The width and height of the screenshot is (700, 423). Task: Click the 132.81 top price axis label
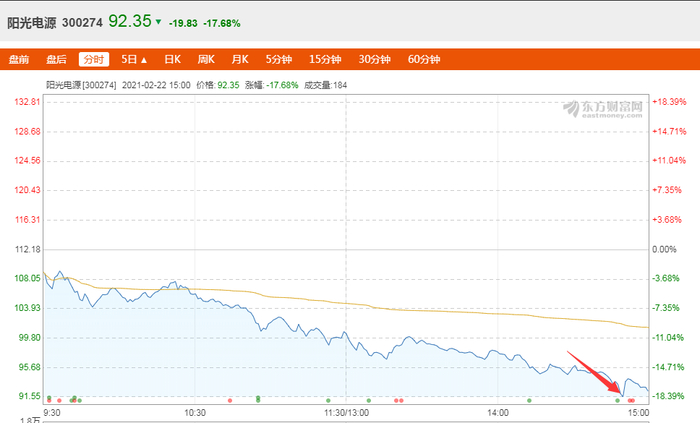(x=27, y=102)
